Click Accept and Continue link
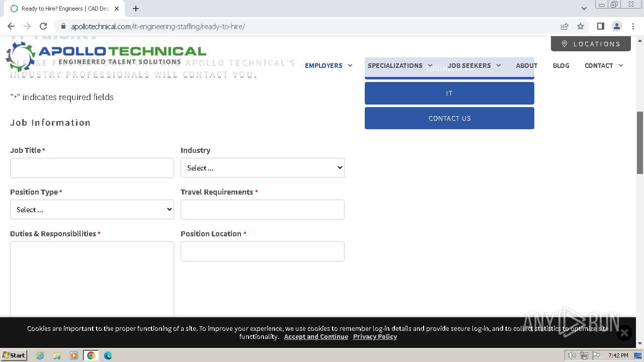The height and width of the screenshot is (362, 644). click(x=316, y=337)
